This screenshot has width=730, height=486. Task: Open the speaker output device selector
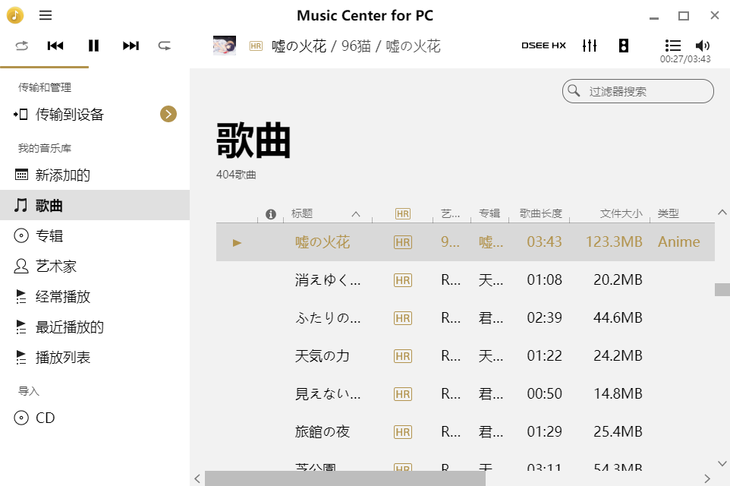(623, 46)
